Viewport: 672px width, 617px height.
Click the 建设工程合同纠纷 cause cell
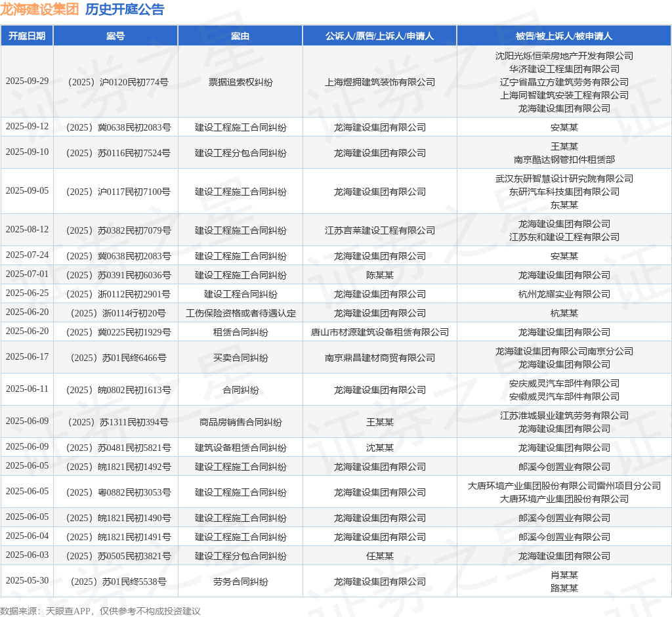point(240,294)
